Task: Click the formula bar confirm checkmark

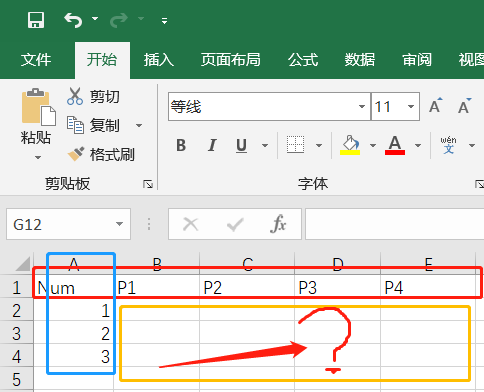Action: 235,224
